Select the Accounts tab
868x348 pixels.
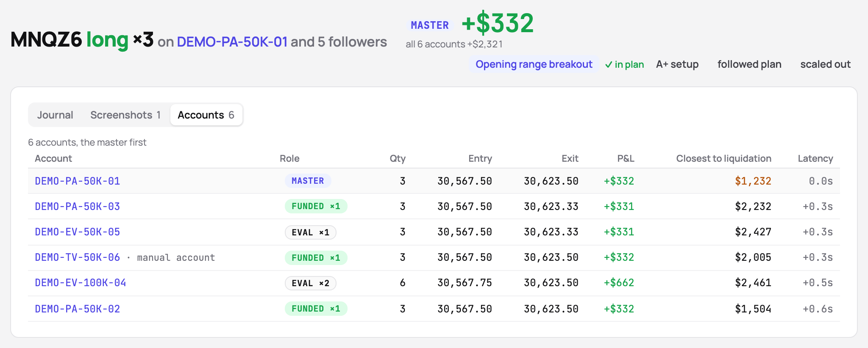(x=206, y=115)
